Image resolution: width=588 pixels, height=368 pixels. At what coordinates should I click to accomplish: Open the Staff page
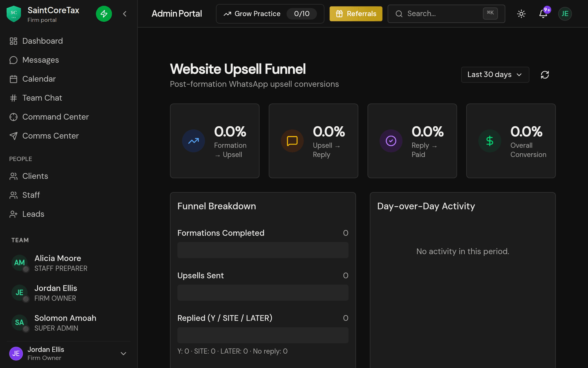[69, 195]
